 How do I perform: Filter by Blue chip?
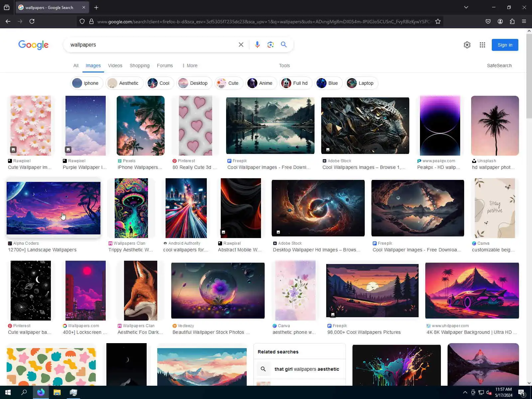coord(329,83)
